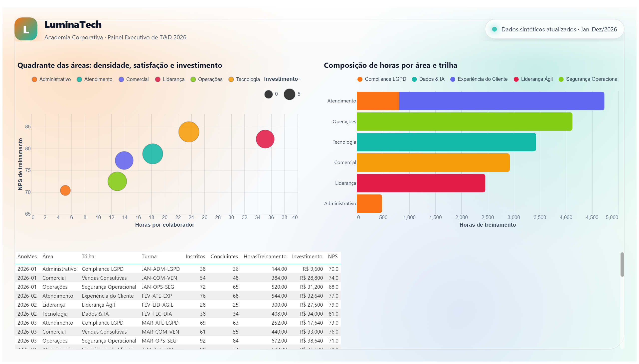639x364 pixels.
Task: Click the Dados & IA legend item
Action: 428,79
